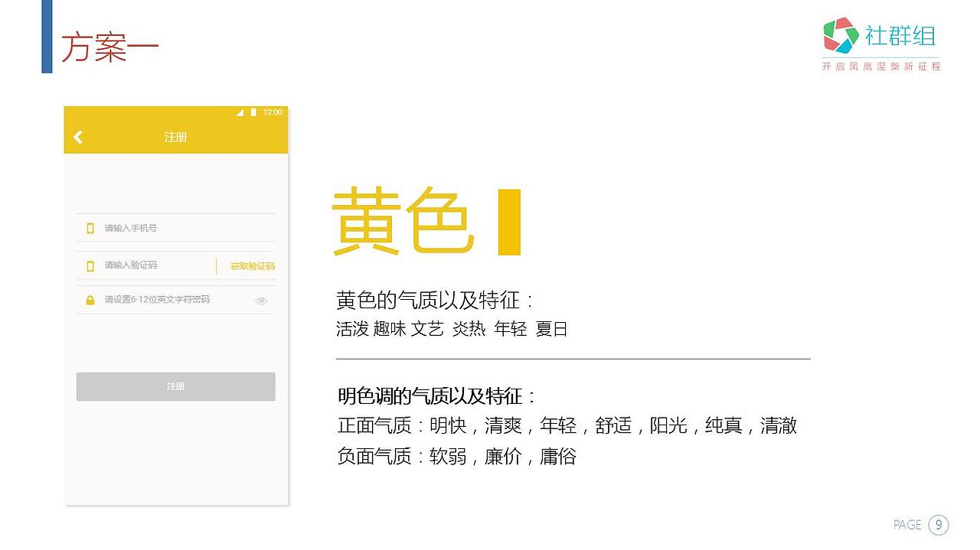Click the gray 注册 submit button
Image resolution: width=980 pixels, height=550 pixels.
tap(175, 386)
